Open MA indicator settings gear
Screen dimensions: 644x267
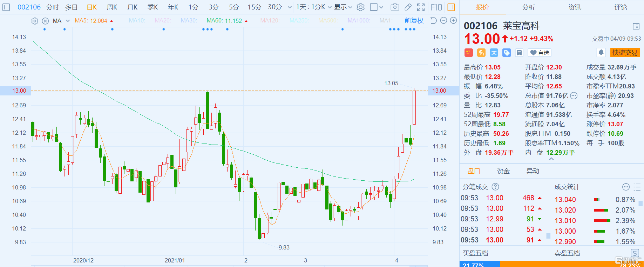click(35, 21)
